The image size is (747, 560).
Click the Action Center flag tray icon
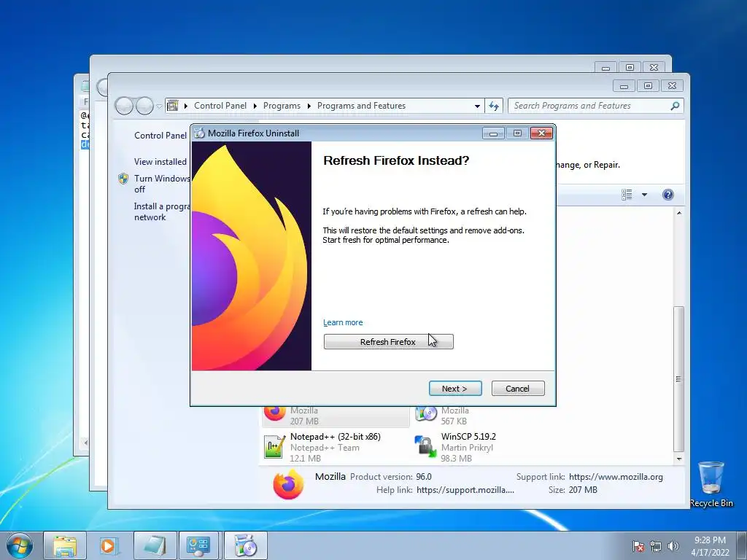pos(638,546)
